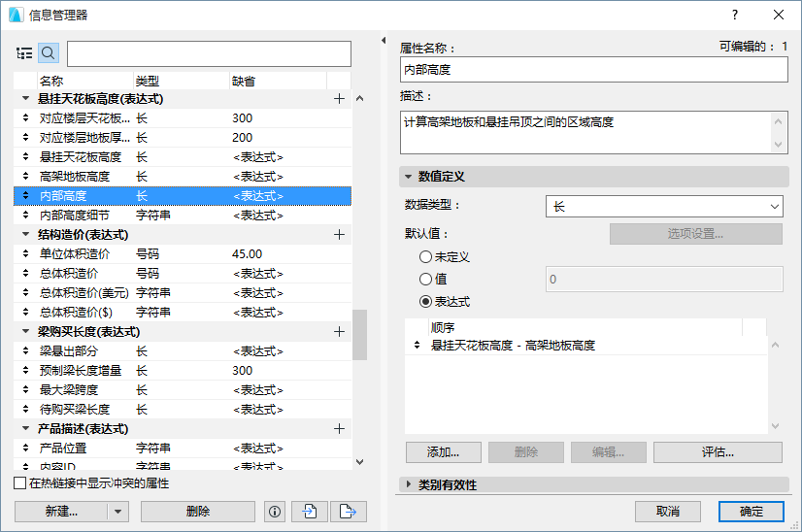Collapse 悬挂天花板高度(表达式) group
This screenshot has height=532, width=802.
coord(25,99)
